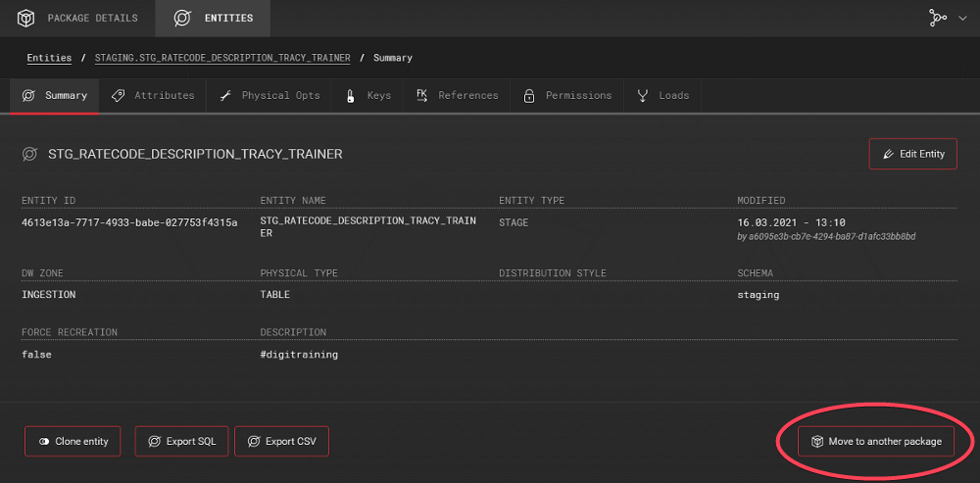Open the Permissions tab
Screen dimensions: 980x483
tap(567, 95)
